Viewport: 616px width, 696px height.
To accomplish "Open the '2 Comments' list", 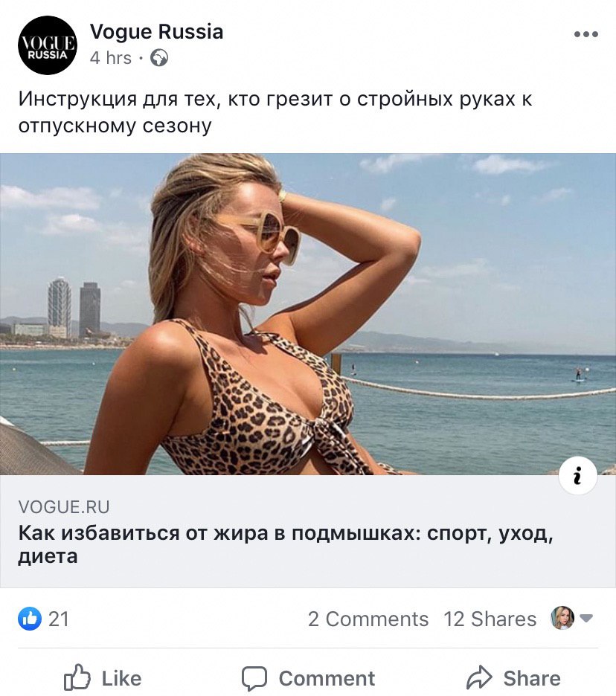I will click(368, 619).
